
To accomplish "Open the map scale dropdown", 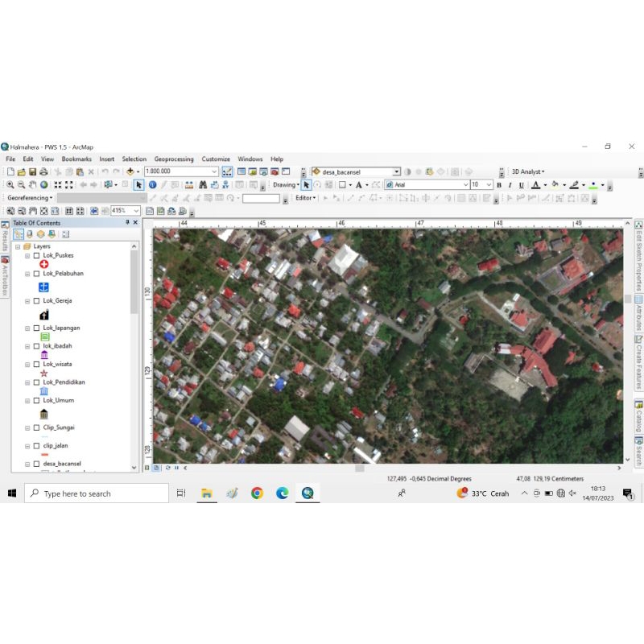I will click(214, 171).
